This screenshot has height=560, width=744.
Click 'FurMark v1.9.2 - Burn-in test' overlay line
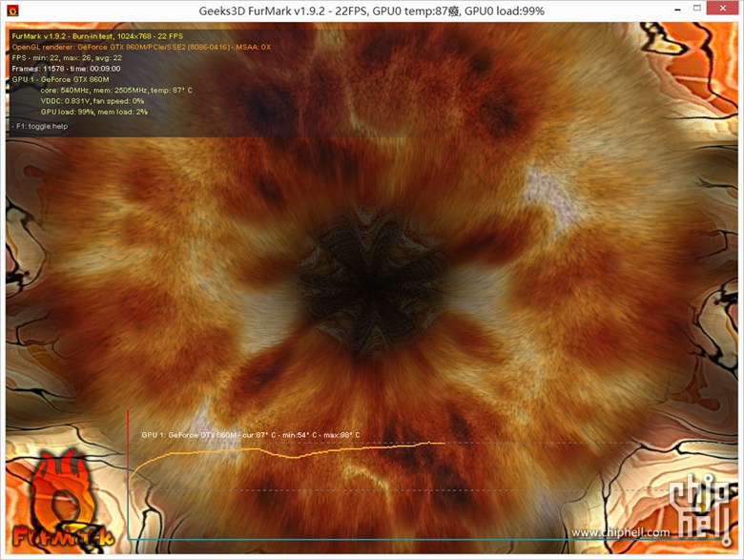[97, 36]
